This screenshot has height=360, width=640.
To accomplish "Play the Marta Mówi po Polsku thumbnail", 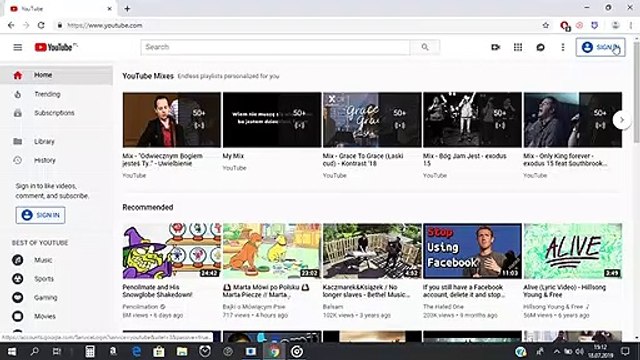I will click(x=272, y=251).
